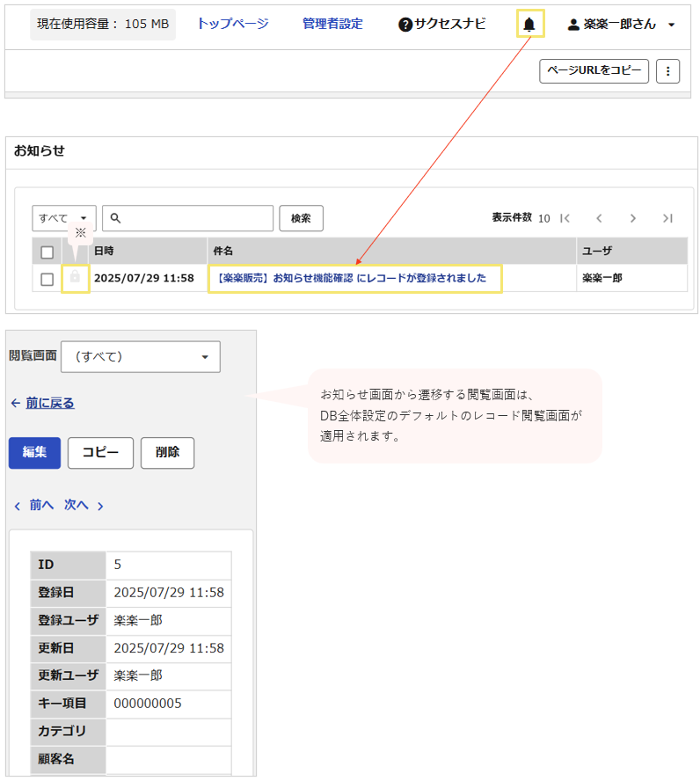Click the chevron before 前へ
Viewport: 700px width, 781px height.
coord(18,506)
